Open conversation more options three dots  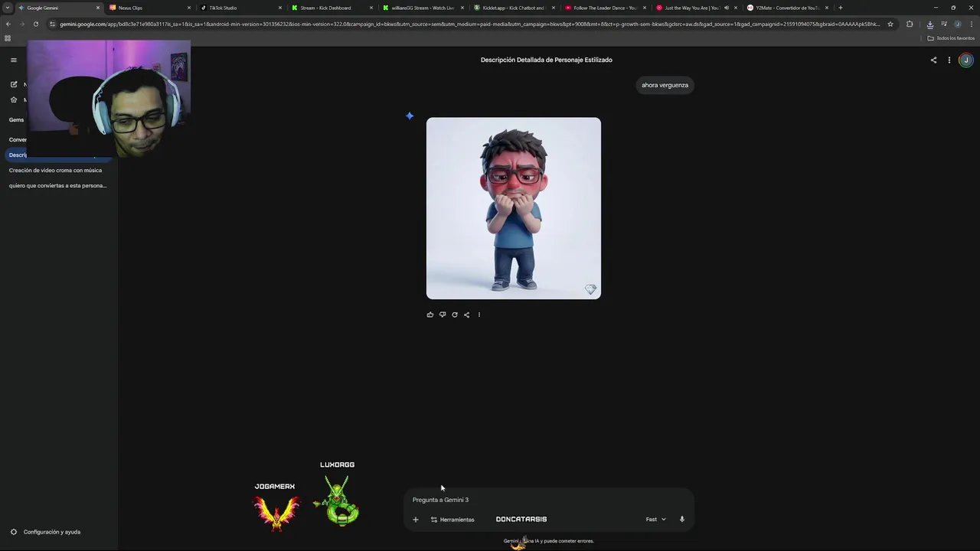[x=949, y=60]
